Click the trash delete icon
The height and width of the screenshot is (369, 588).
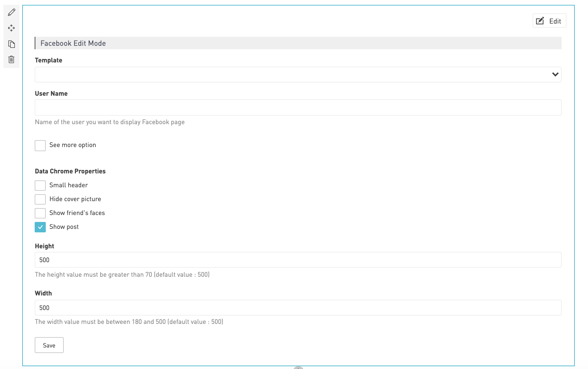(11, 59)
